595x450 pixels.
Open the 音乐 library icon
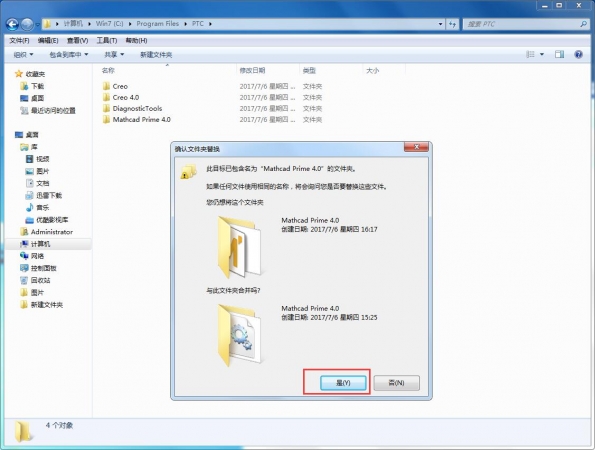tap(30, 208)
